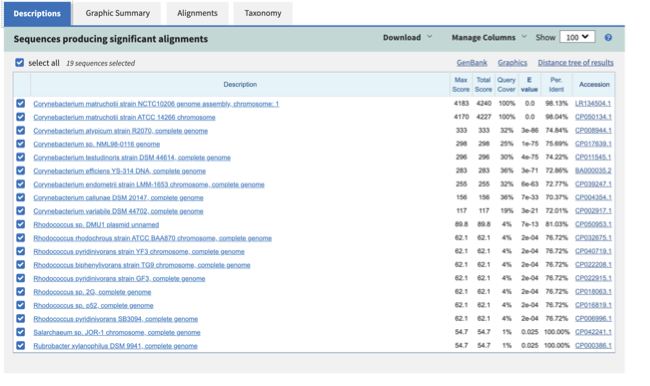Toggle checkbox for Salarchaeum sp. JOR-1

tap(20, 332)
